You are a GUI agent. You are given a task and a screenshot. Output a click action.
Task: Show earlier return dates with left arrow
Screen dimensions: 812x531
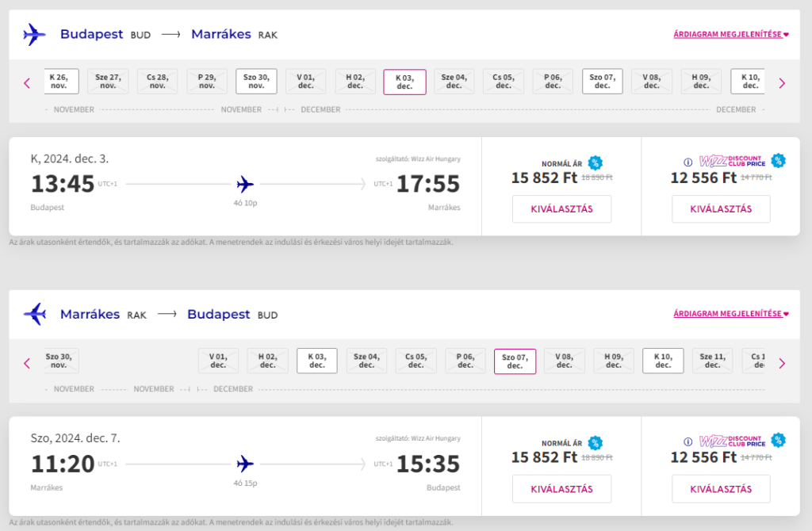27,363
